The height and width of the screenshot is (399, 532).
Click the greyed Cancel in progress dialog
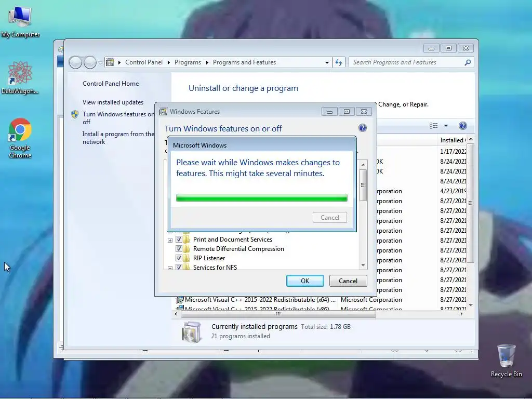pos(330,218)
